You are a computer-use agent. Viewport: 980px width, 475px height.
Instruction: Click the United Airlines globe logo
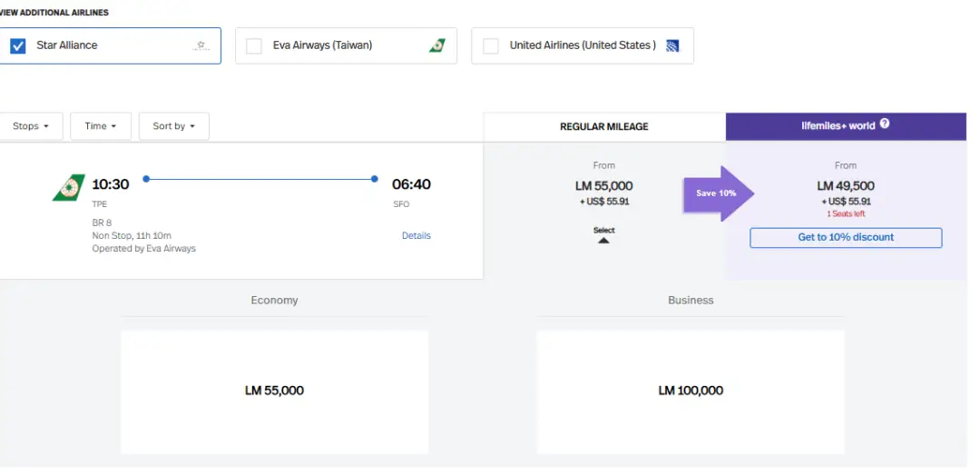coord(672,45)
